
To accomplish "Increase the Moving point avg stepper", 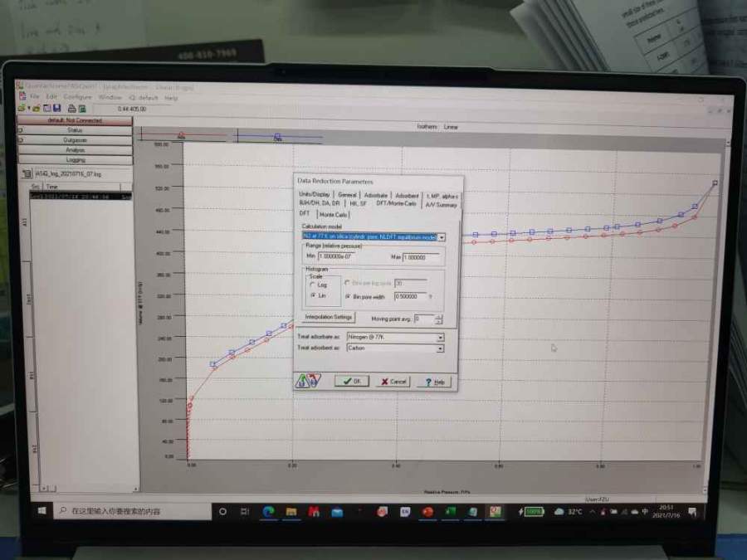I will (x=439, y=316).
